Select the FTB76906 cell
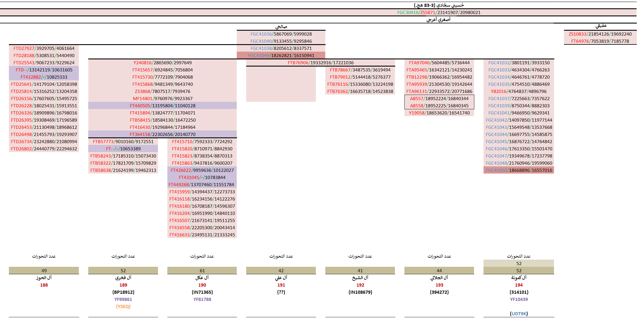 coord(320,63)
